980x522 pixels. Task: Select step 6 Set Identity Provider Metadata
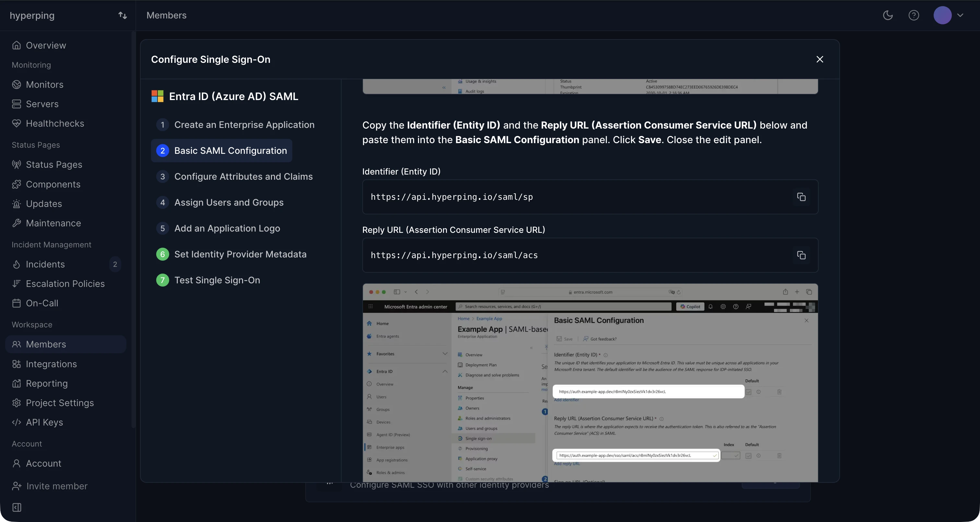coord(231,254)
